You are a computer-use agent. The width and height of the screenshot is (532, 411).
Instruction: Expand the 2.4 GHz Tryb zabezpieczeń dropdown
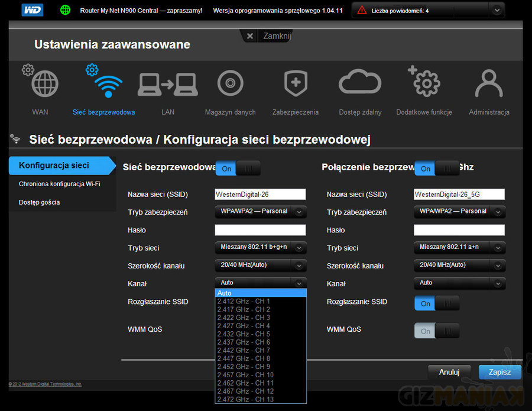260,212
